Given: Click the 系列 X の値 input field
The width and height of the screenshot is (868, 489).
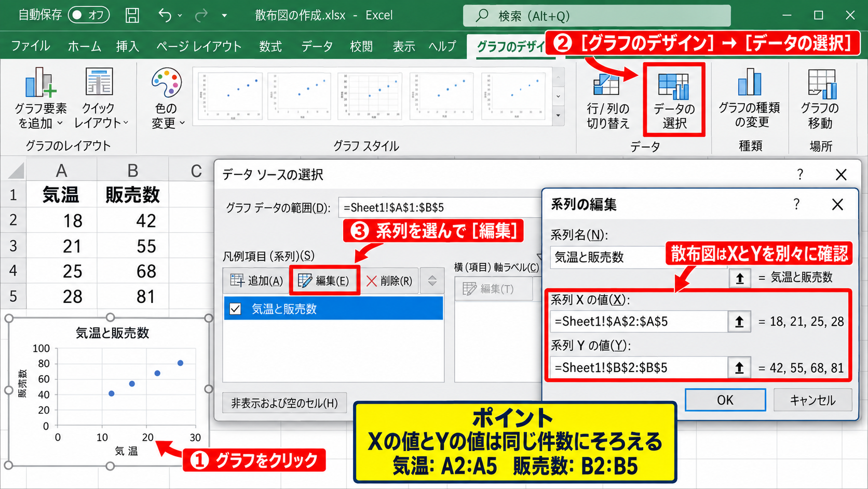Looking at the screenshot, I should coord(639,322).
